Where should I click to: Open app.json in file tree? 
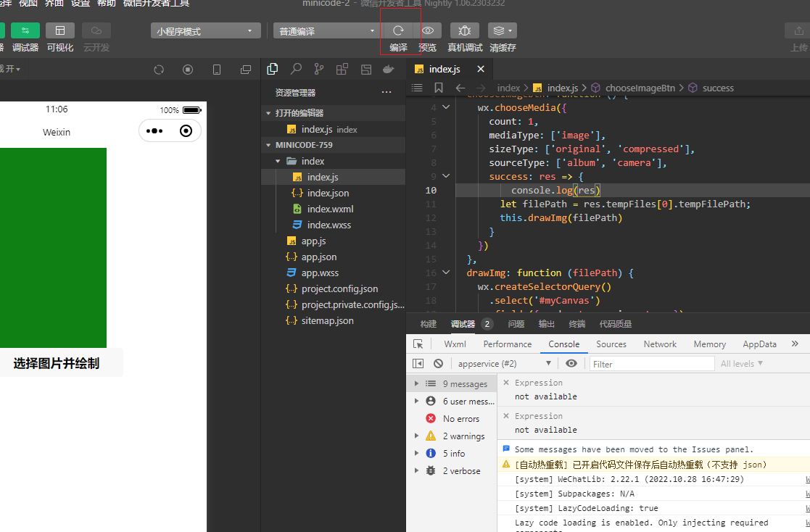(x=319, y=257)
